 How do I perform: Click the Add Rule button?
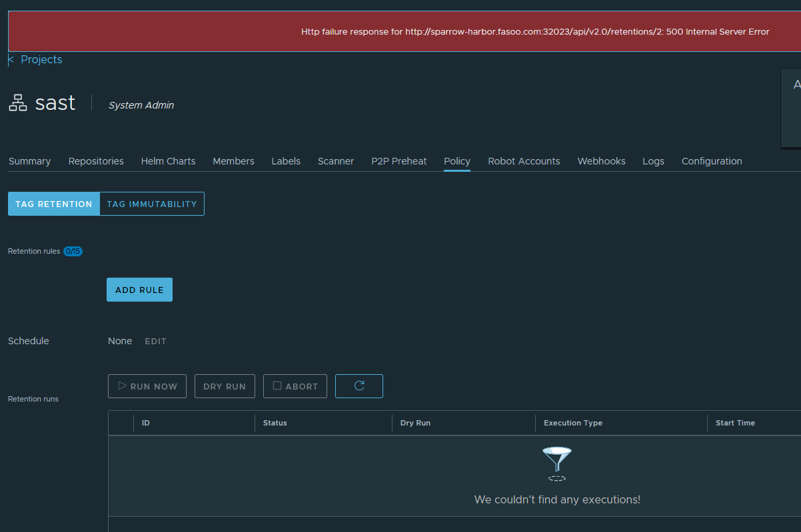tap(139, 290)
